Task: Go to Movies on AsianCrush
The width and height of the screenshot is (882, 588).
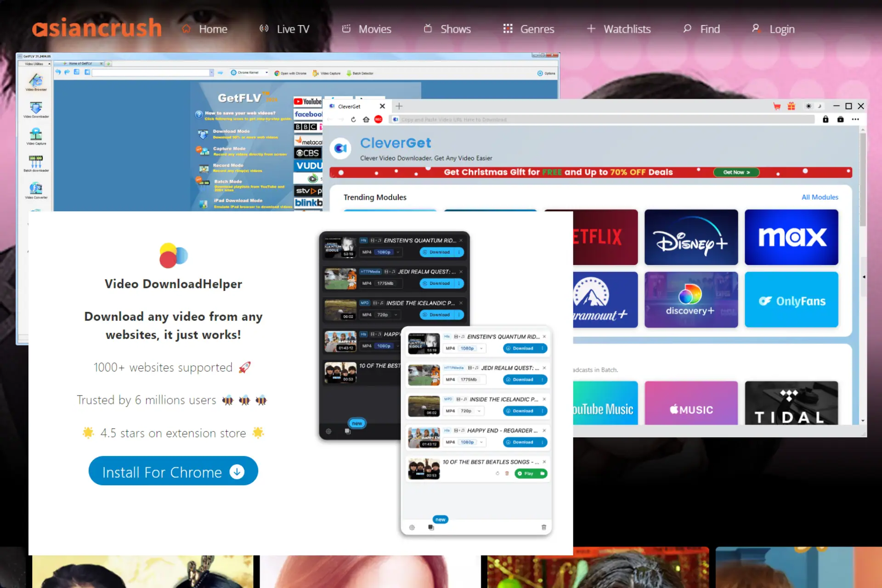Action: pos(367,29)
